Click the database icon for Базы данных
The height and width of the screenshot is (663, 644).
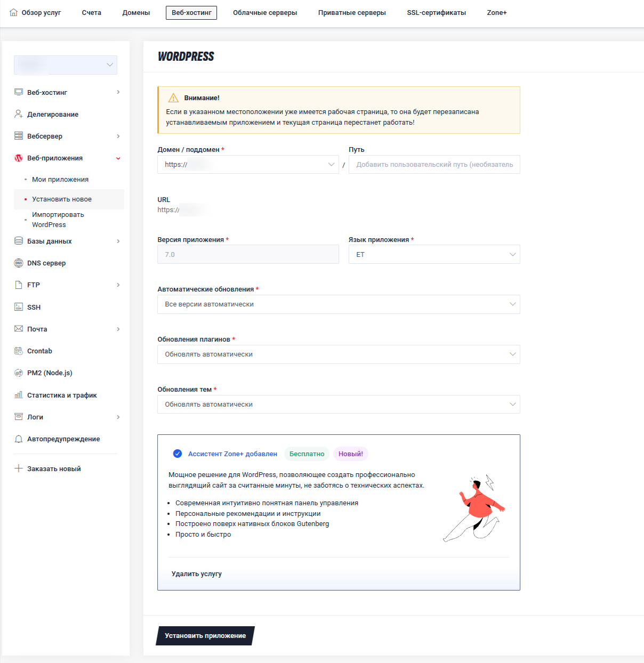tap(19, 241)
